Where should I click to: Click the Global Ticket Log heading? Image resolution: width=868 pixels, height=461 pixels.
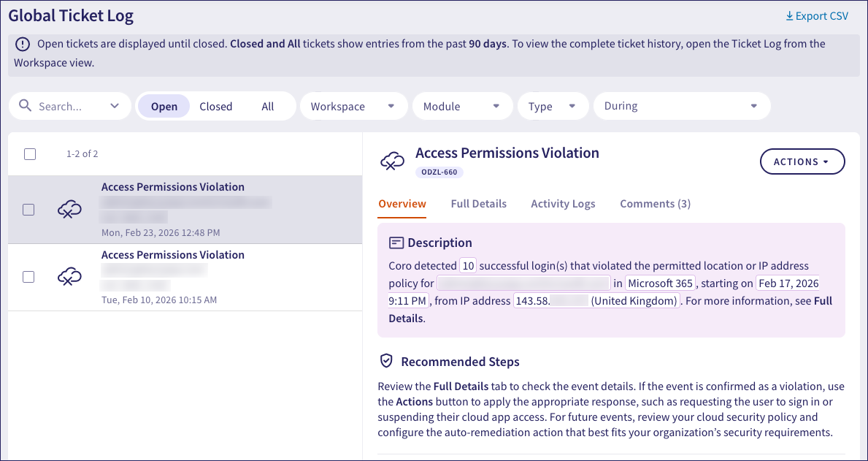coord(71,15)
